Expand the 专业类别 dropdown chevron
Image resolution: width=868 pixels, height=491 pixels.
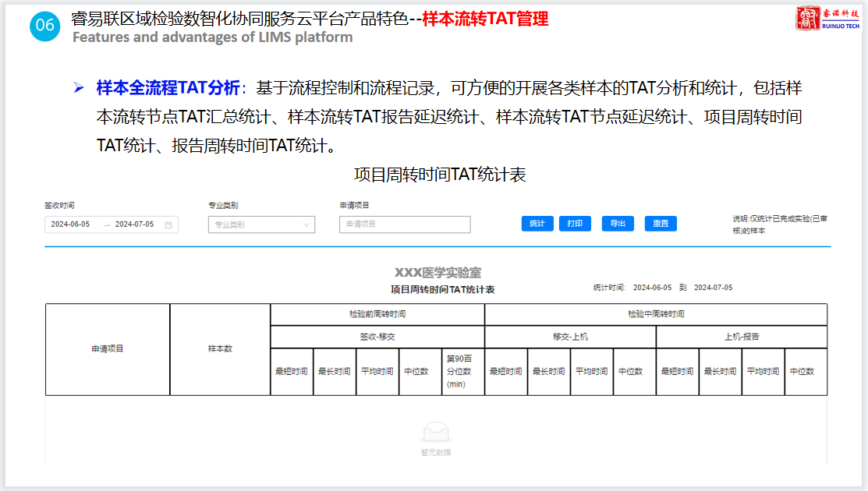coord(306,224)
